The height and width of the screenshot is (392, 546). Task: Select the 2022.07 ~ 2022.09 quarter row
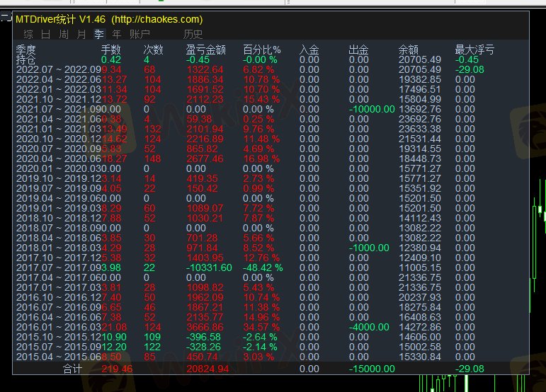(x=58, y=70)
